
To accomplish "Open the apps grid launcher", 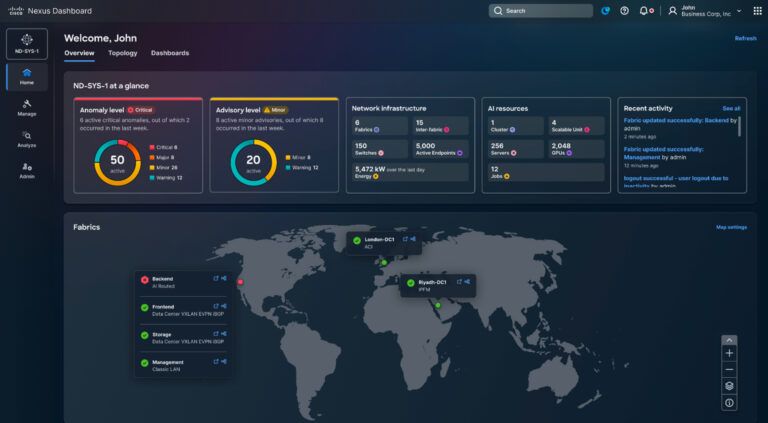I will coord(756,11).
